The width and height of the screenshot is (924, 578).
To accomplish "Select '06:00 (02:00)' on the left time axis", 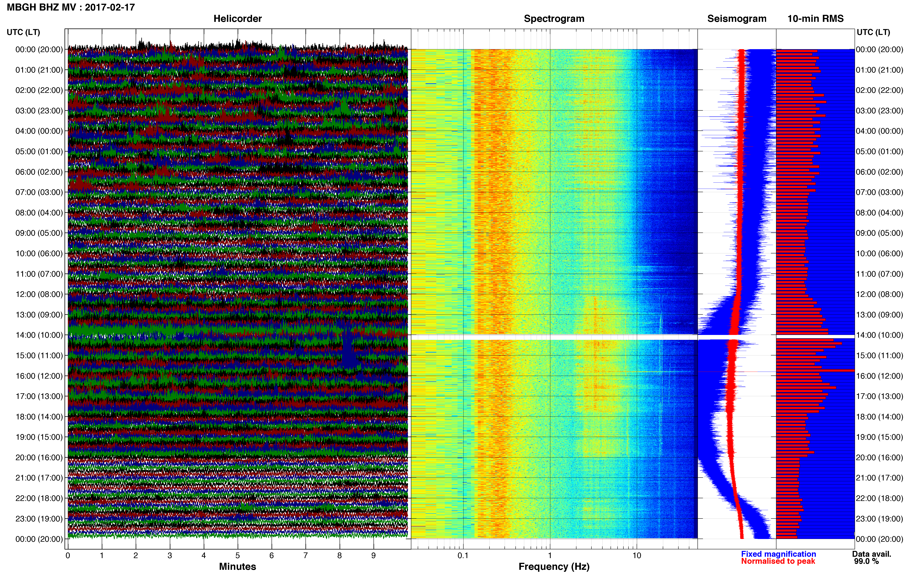I will click(39, 172).
